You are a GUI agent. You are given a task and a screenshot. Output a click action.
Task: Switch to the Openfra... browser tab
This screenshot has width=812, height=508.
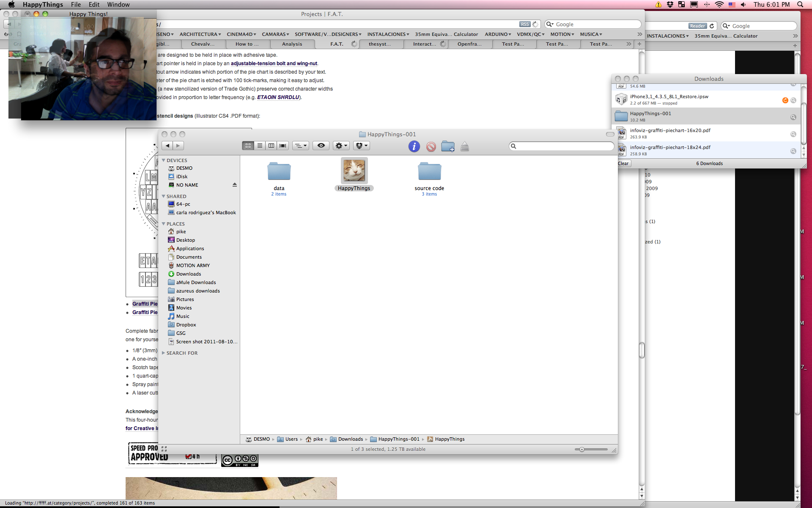coord(469,44)
